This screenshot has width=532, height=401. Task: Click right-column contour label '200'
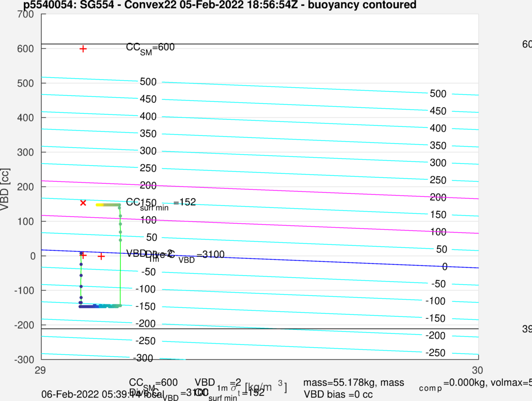coord(438,197)
